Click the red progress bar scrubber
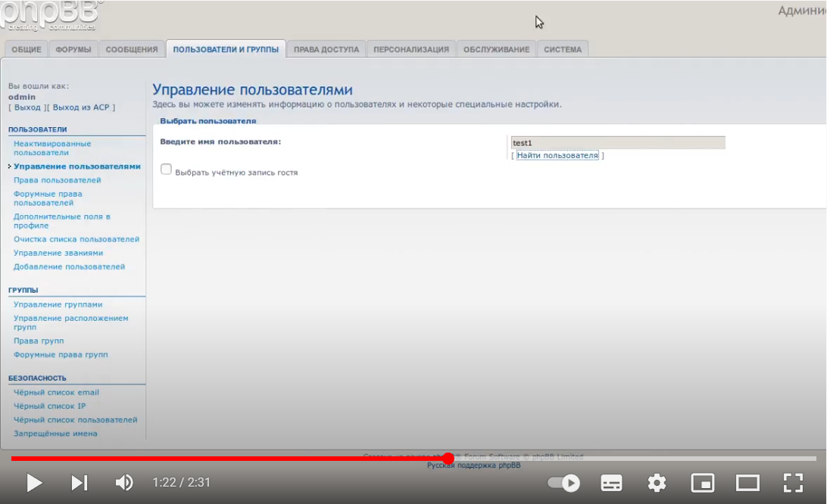The height and width of the screenshot is (504, 827). (448, 458)
